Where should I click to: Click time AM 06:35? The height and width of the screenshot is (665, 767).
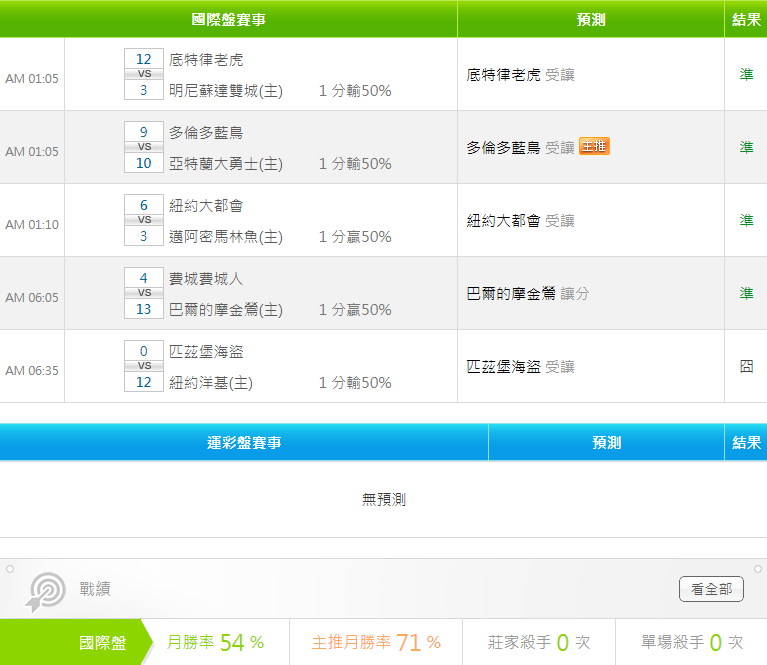click(x=32, y=371)
